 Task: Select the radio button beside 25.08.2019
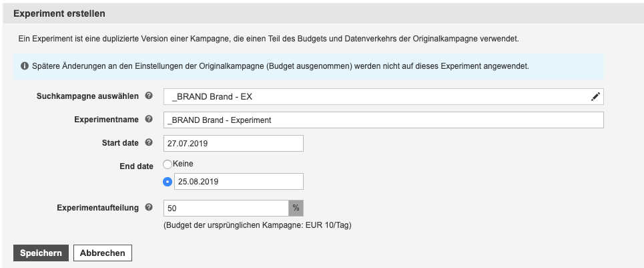coord(168,182)
